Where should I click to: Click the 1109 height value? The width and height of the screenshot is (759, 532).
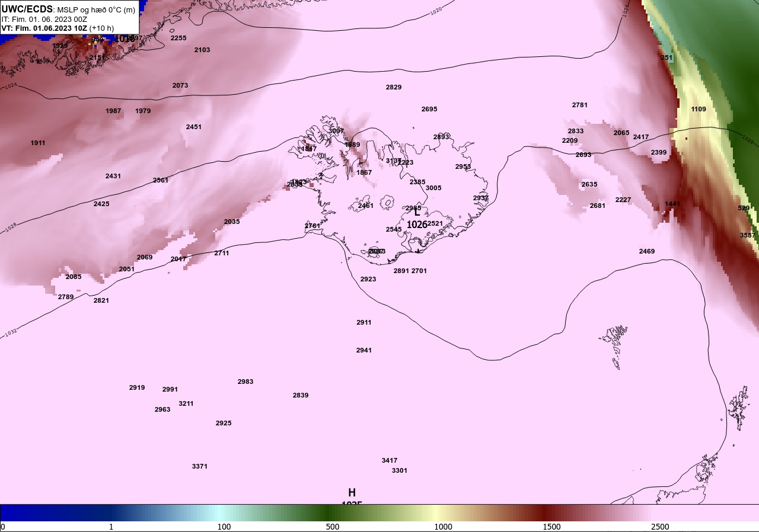coord(699,109)
